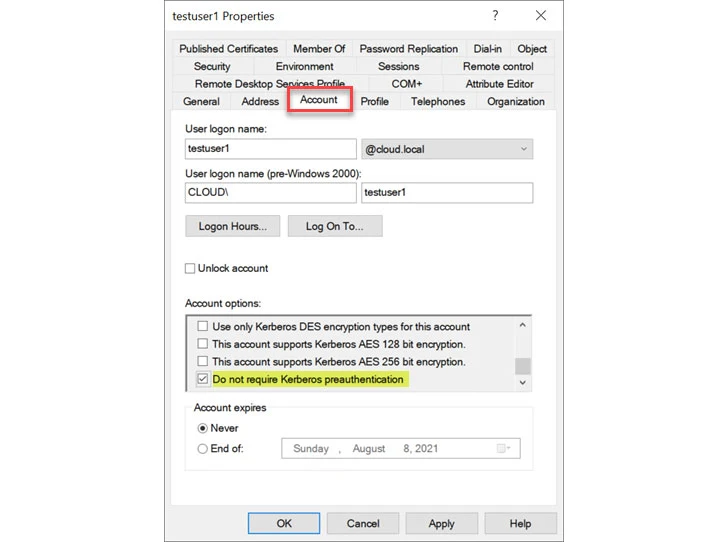Enable Kerberos AES 128 bit encryption support

click(203, 344)
